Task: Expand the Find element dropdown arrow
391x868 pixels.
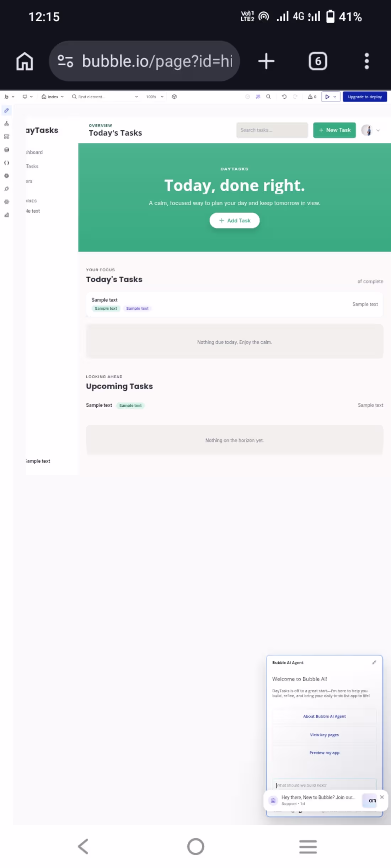Action: coord(136,97)
